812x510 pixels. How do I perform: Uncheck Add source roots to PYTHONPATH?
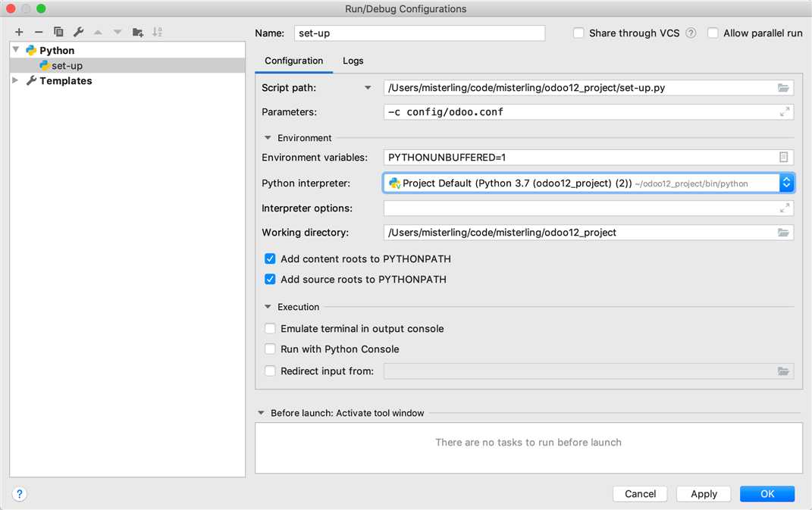pyautogui.click(x=270, y=280)
